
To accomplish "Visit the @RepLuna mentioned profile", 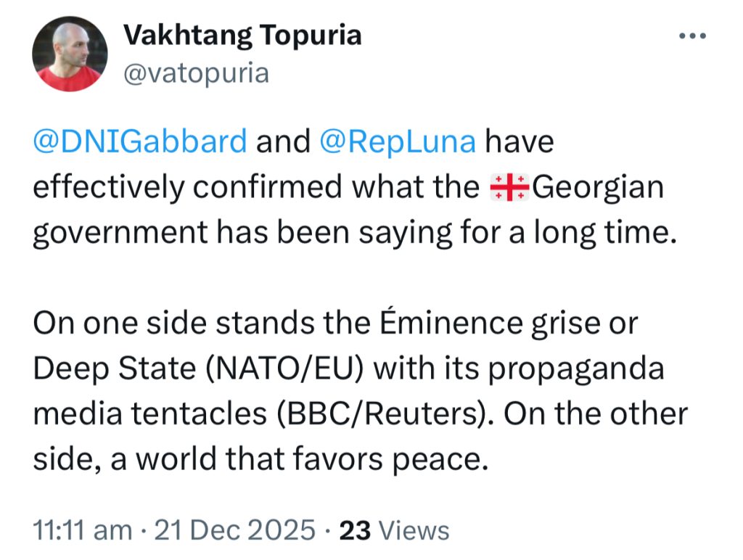I will tap(398, 141).
